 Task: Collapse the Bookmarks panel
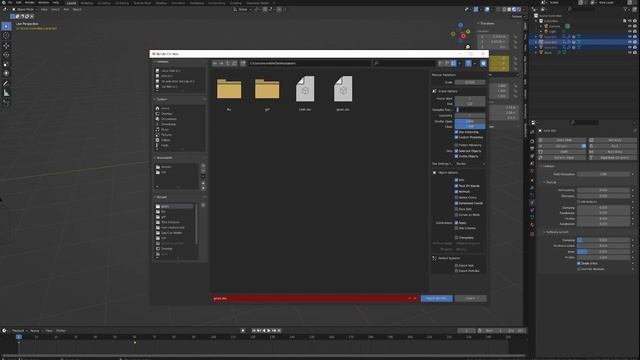pyautogui.click(x=163, y=158)
